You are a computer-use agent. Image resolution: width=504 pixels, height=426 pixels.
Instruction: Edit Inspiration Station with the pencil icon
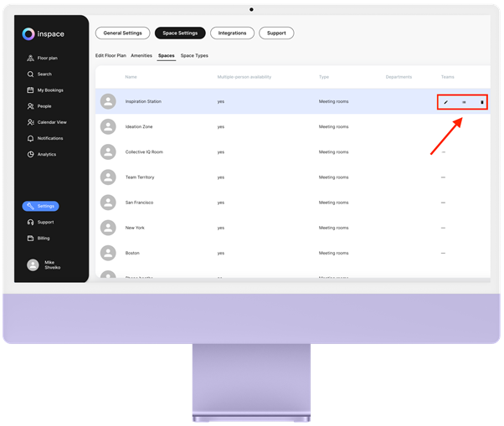(446, 102)
